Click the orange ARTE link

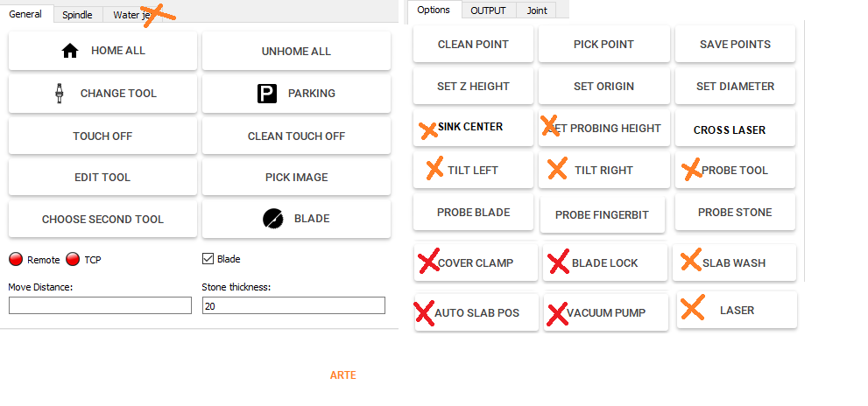(x=342, y=375)
